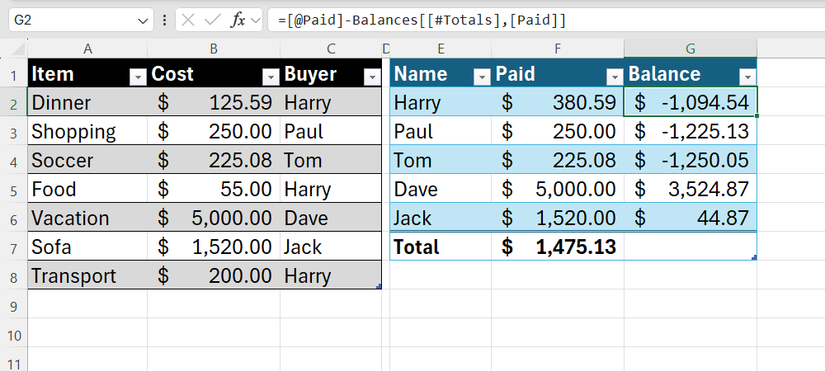The height and width of the screenshot is (371, 825).
Task: Expand the function dropdown chevron next to fx
Action: (x=256, y=21)
